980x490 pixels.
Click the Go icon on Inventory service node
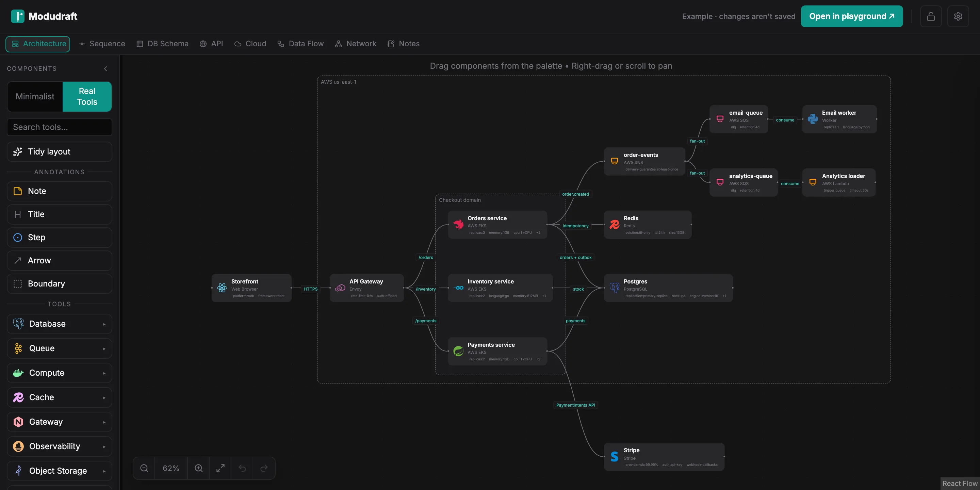pyautogui.click(x=458, y=288)
